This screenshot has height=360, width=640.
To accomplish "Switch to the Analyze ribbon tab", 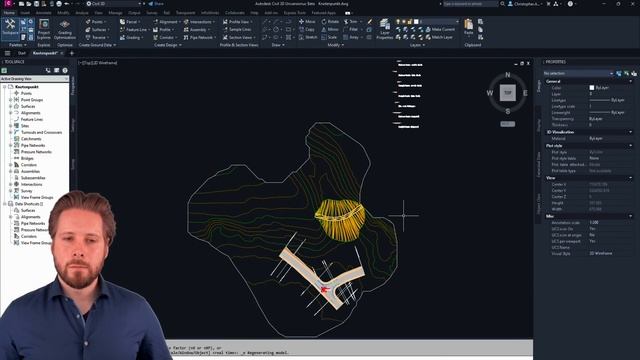I will pos(82,13).
